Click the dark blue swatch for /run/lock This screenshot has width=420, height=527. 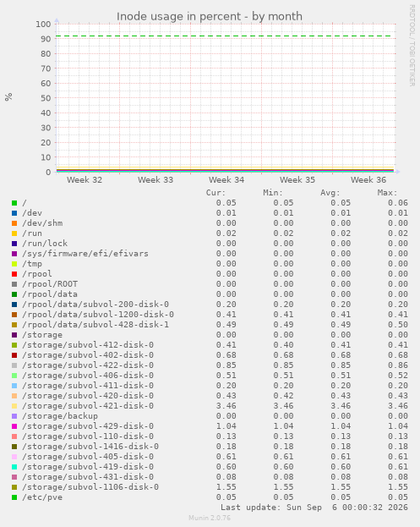[14, 244]
